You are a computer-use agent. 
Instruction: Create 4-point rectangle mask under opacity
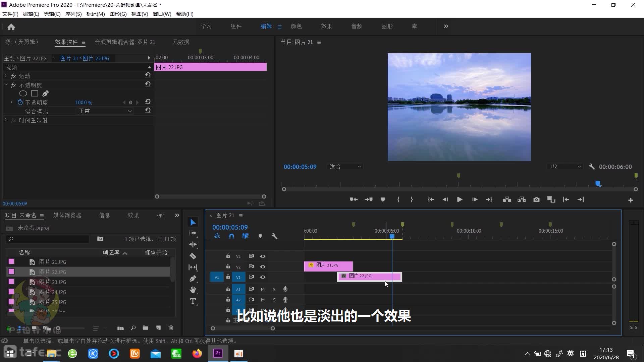point(35,94)
